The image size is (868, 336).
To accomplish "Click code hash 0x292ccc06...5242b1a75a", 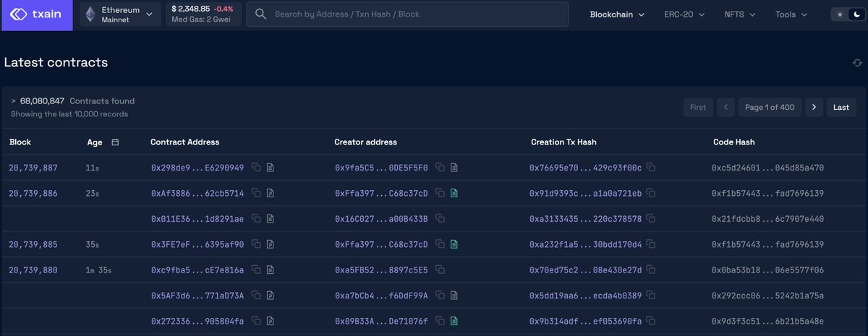I will pyautogui.click(x=768, y=296).
